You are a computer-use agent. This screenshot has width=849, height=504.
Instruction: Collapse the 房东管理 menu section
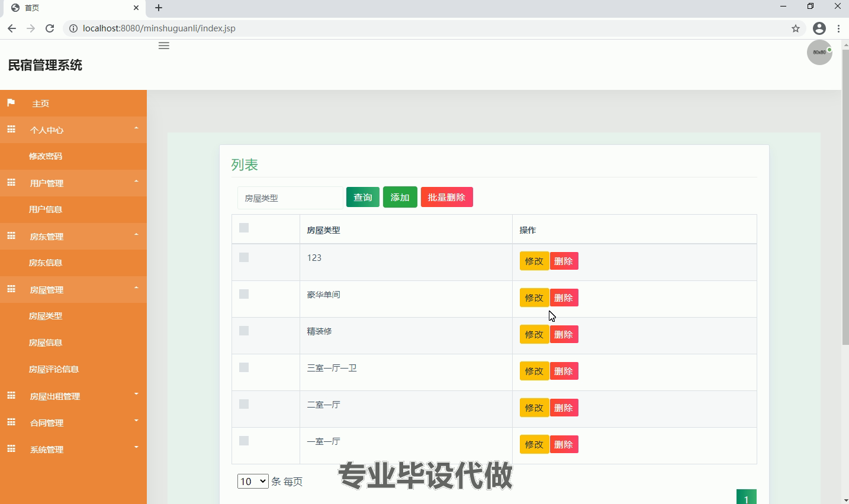click(x=73, y=236)
